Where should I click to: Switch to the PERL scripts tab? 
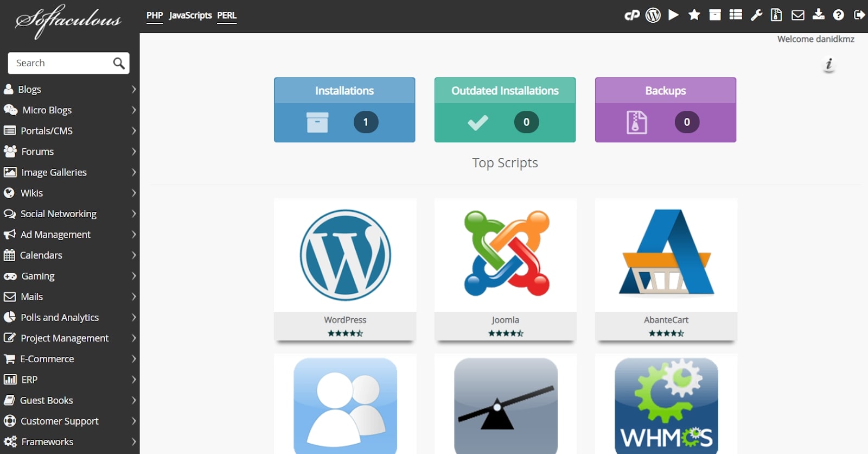tap(227, 15)
